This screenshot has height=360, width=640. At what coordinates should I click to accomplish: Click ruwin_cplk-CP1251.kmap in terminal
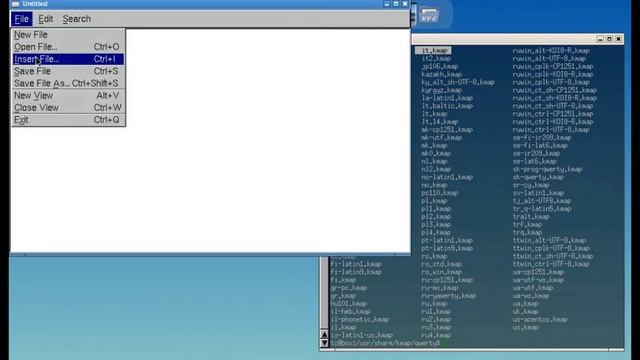(x=553, y=67)
